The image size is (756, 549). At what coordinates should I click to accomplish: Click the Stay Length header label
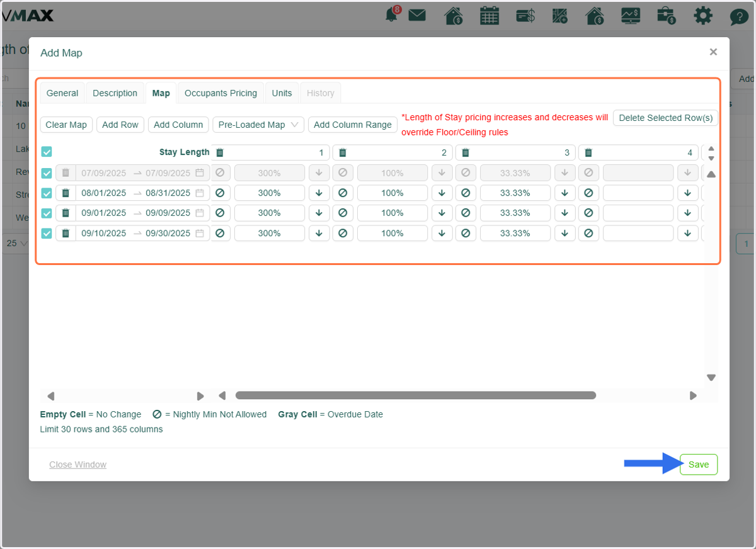click(x=185, y=152)
